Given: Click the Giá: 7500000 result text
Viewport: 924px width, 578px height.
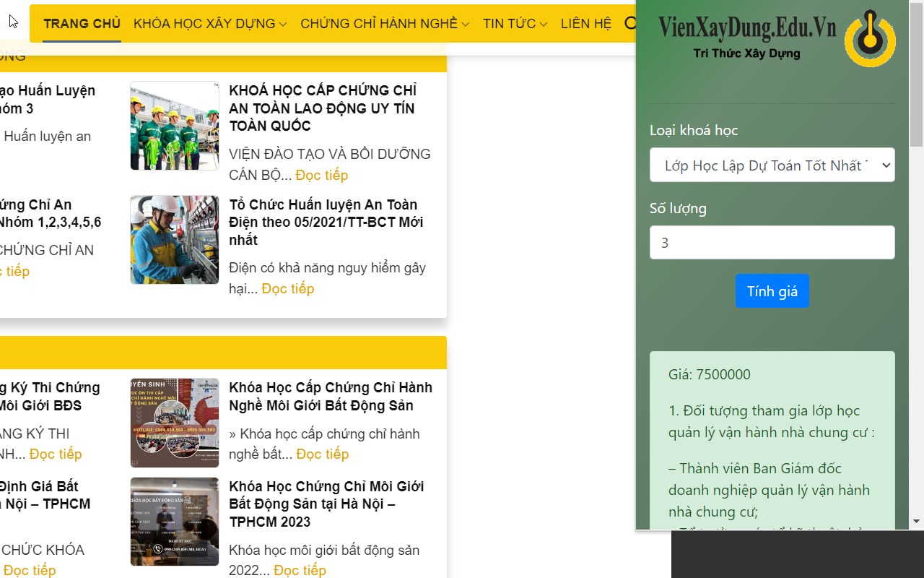Looking at the screenshot, I should (x=710, y=374).
